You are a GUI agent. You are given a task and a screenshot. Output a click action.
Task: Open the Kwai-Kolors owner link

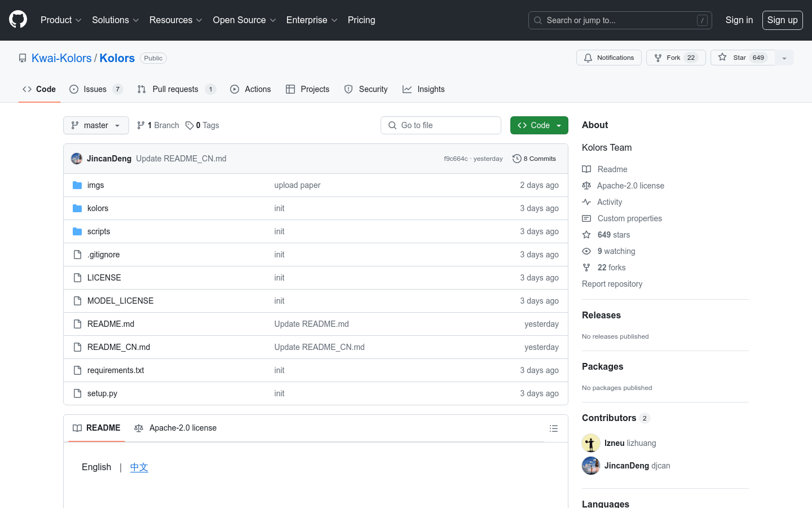[61, 58]
